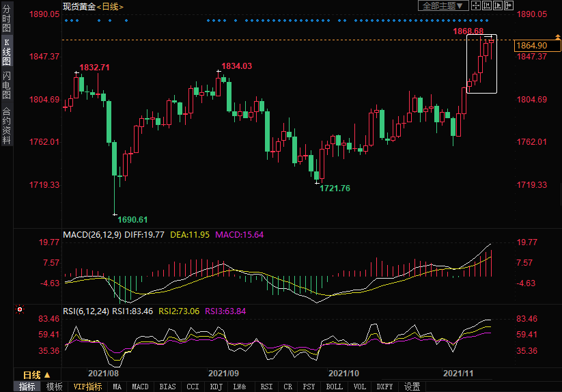Click the crosshair cursor icon in top toolbar
This screenshot has height=392, width=562.
pos(476,6)
